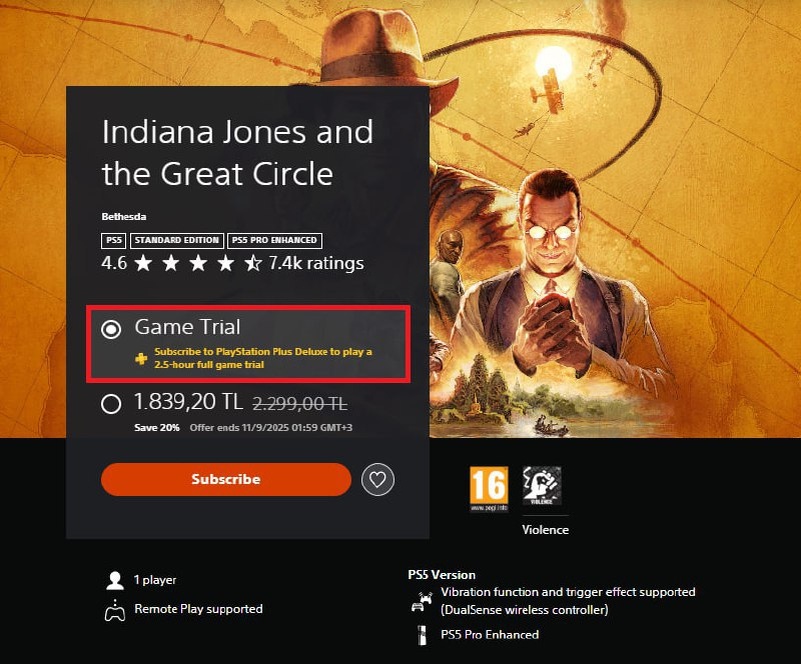Click the PS5 PRO ENHANCED tag
This screenshot has width=801, height=664.
point(274,240)
